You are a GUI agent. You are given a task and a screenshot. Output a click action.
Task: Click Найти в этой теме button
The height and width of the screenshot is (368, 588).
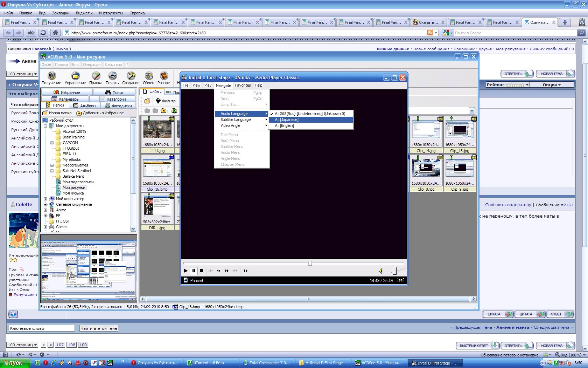coord(99,328)
